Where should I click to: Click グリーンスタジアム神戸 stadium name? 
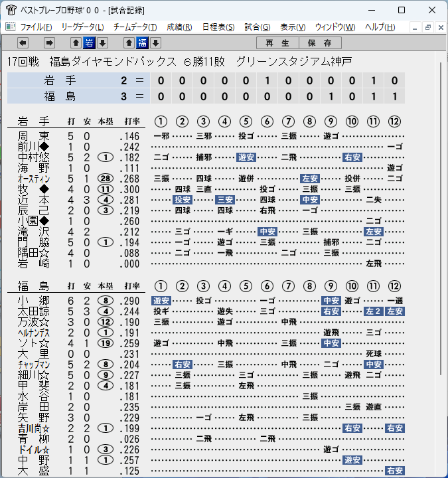coord(294,62)
